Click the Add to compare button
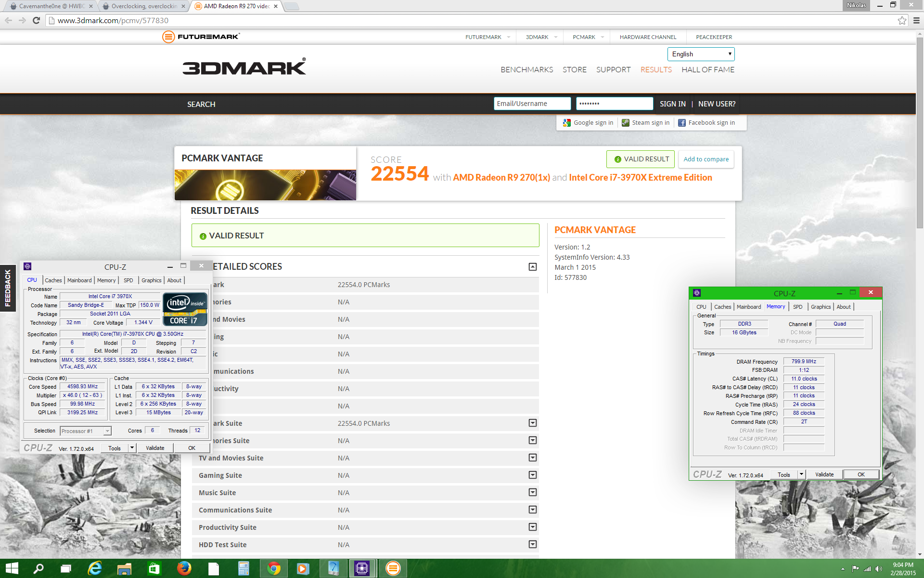Image resolution: width=924 pixels, height=578 pixels. click(x=706, y=159)
